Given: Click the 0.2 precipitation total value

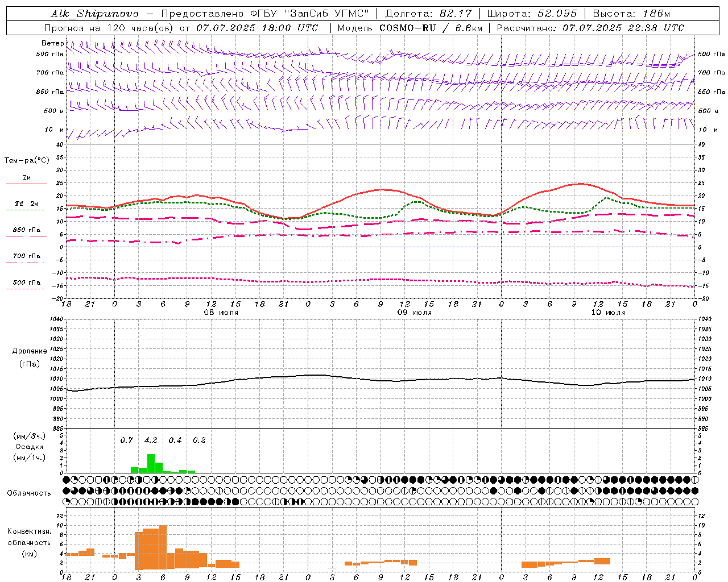Looking at the screenshot, I should click(x=199, y=440).
